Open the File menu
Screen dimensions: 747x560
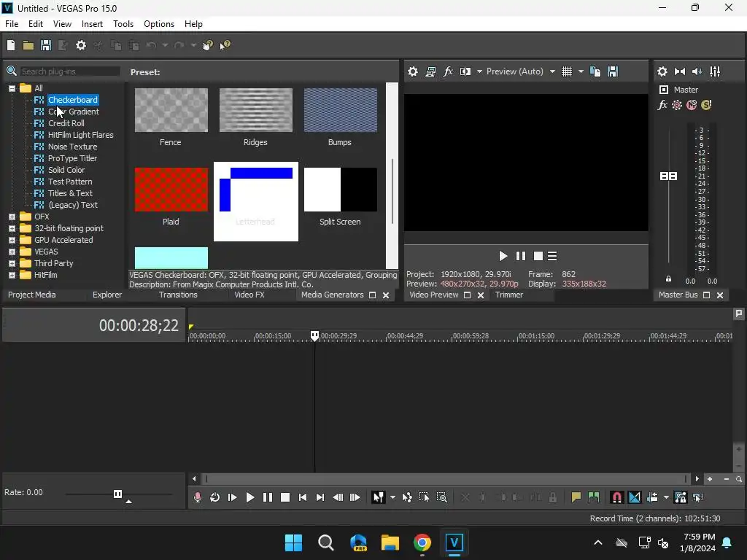coord(12,24)
